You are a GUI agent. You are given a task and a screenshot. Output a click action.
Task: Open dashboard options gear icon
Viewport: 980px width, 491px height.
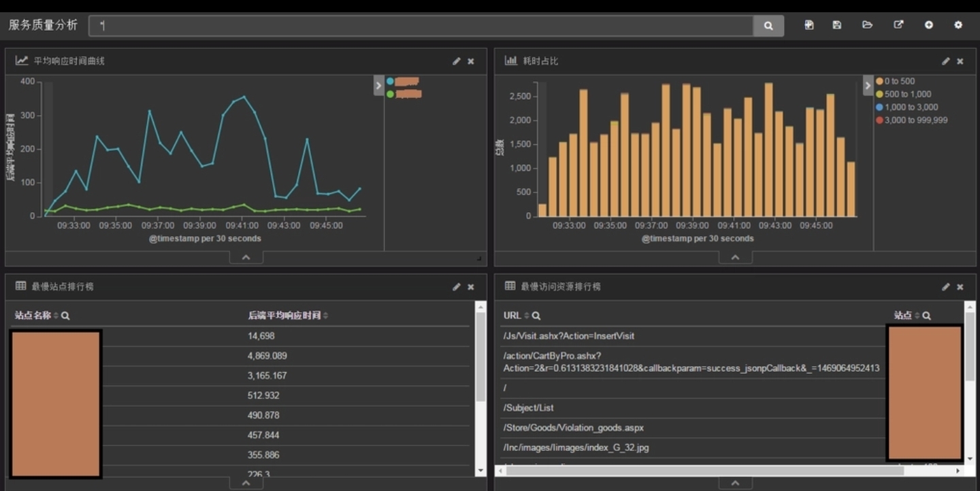coord(958,25)
